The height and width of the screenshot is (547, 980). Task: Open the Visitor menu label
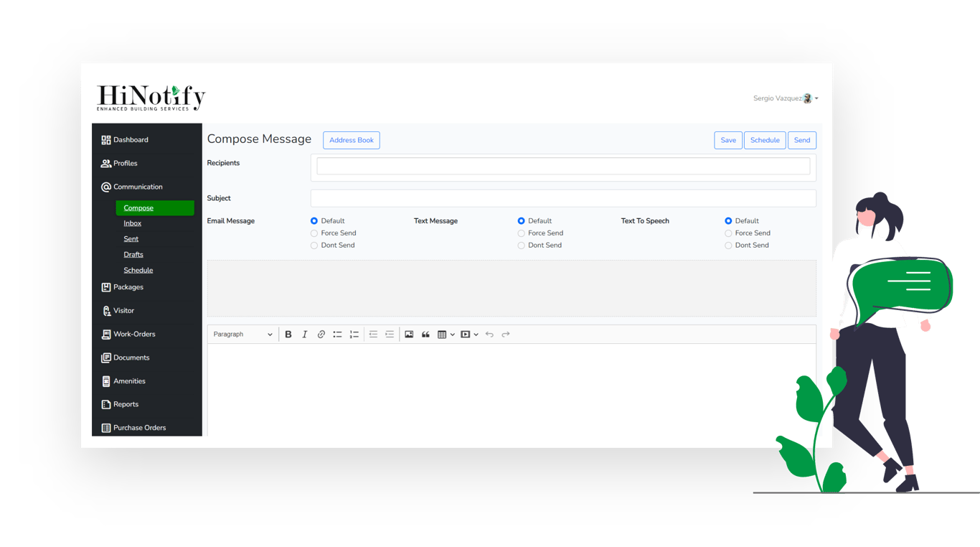124,311
